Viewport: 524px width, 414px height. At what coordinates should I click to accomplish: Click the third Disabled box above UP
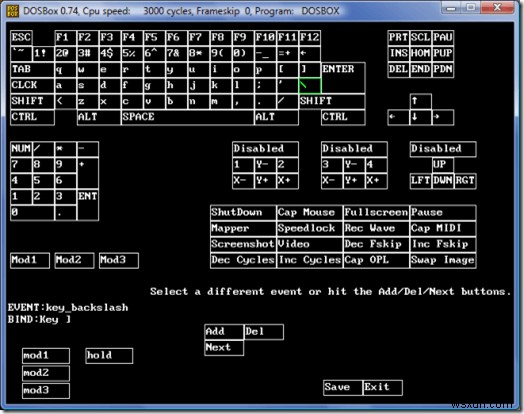[x=443, y=149]
